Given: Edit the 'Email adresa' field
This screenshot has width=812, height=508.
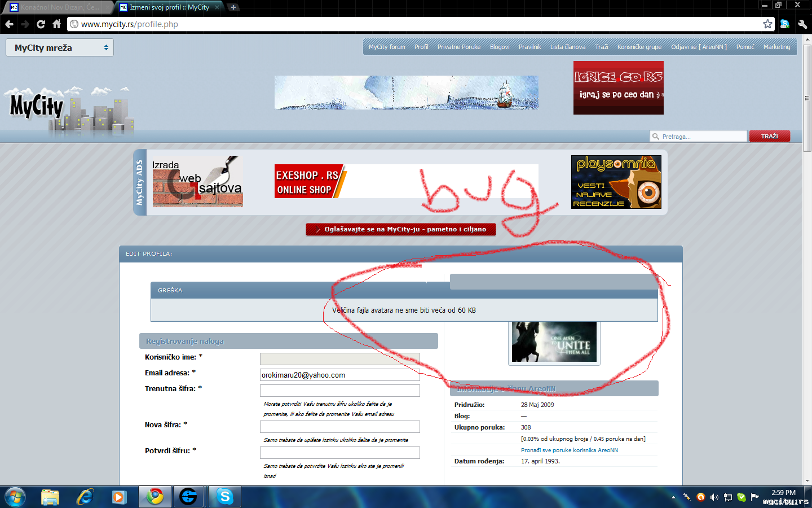Looking at the screenshot, I should coord(340,375).
